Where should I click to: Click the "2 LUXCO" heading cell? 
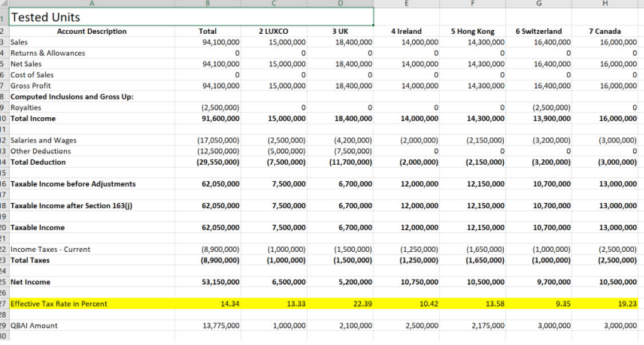click(274, 31)
